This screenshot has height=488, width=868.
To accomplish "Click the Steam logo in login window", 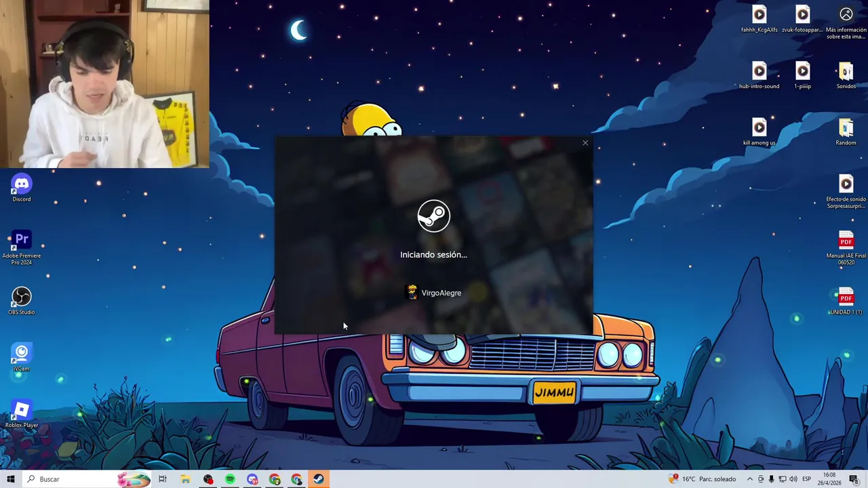I will (433, 216).
